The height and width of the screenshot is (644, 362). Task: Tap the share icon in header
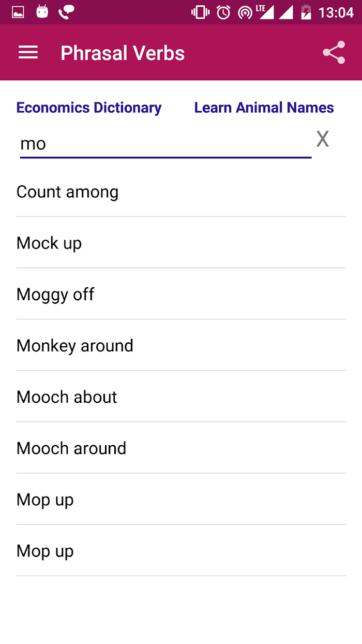point(334,52)
